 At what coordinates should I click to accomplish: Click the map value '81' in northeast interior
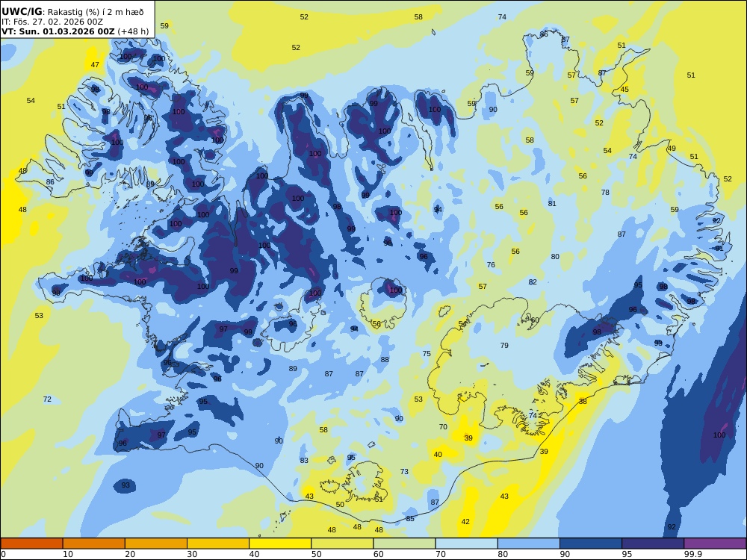coord(552,204)
